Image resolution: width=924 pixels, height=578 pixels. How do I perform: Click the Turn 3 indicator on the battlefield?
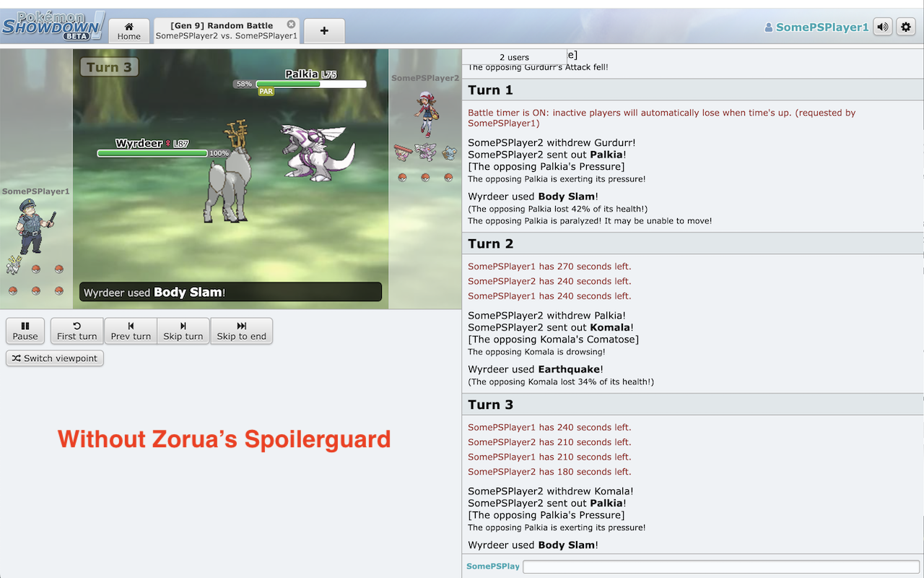point(109,67)
